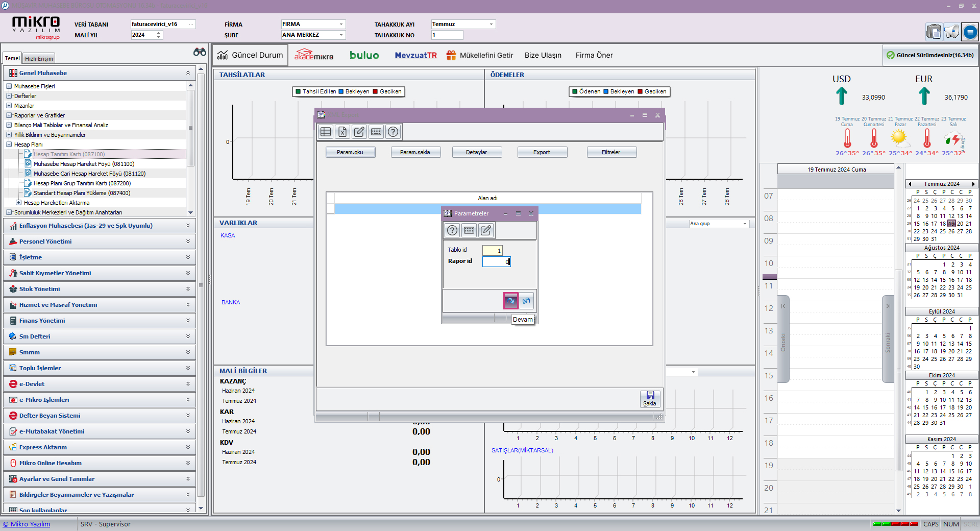
Task: Click the help icon in XML Export toolbar
Action: (x=393, y=132)
